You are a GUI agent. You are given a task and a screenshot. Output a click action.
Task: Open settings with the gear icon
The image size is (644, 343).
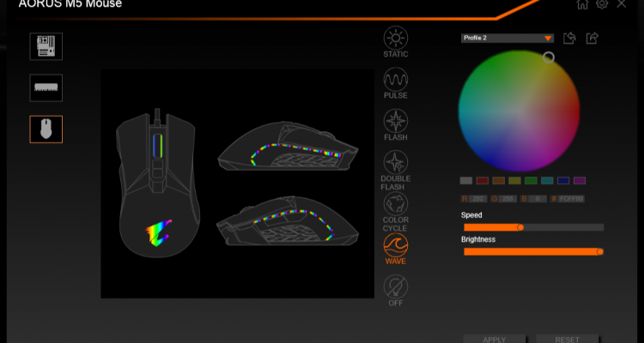click(602, 4)
